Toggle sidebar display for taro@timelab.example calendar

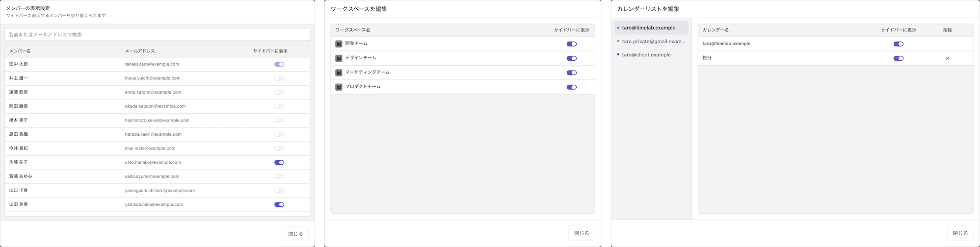tap(899, 44)
